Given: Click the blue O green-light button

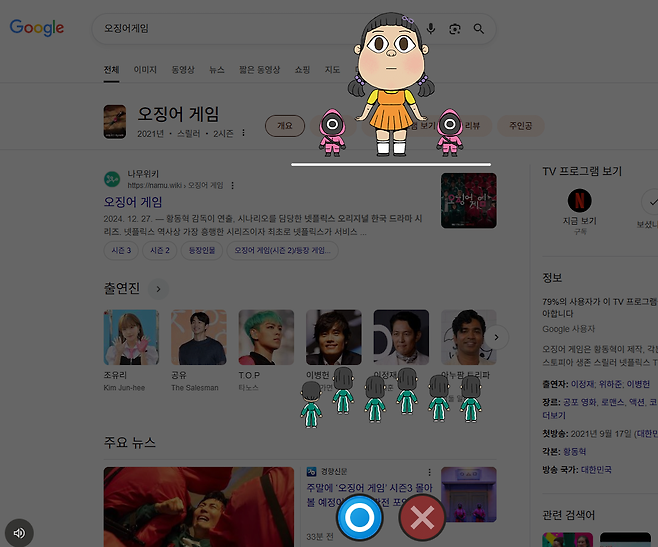Looking at the screenshot, I should pyautogui.click(x=359, y=518).
